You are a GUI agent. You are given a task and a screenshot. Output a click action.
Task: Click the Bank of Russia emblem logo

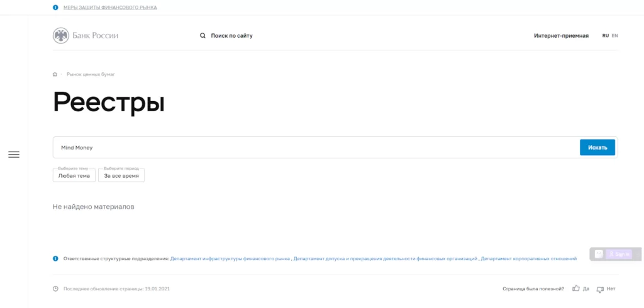[x=61, y=36]
